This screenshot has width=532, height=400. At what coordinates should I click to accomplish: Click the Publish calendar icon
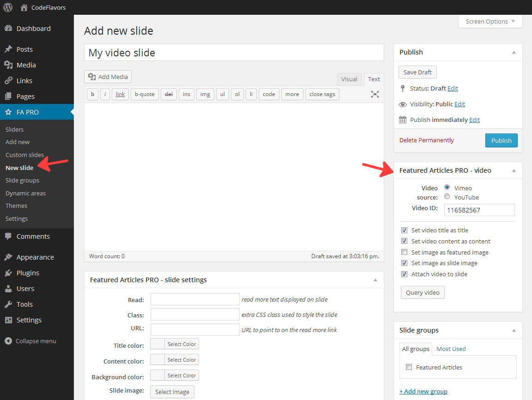403,120
